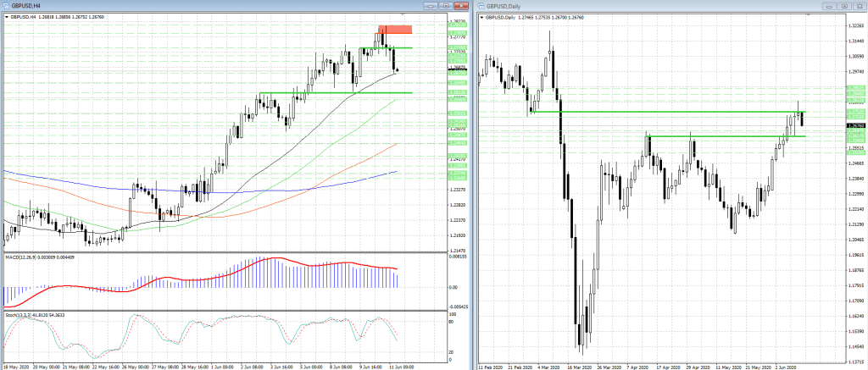Click the 1.23270 price on H4 axis

pos(456,190)
